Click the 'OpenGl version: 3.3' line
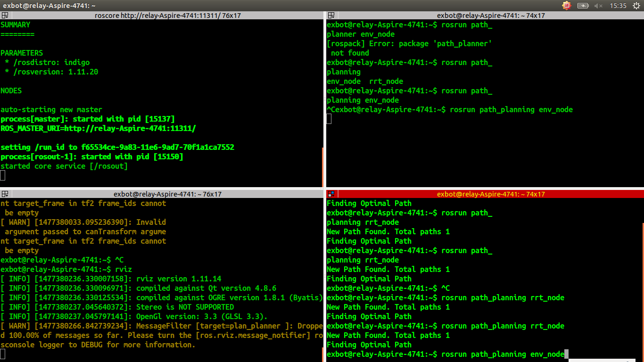 pyautogui.click(x=134, y=316)
